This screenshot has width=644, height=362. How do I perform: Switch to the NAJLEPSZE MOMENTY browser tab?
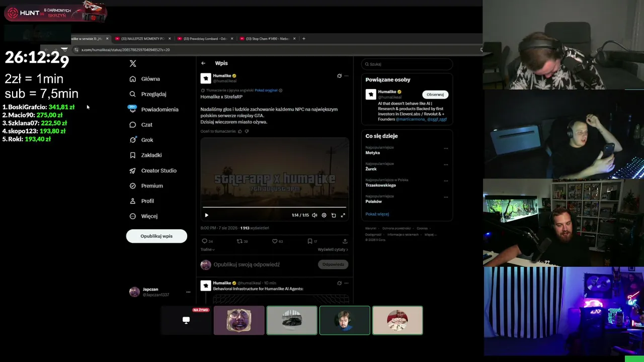142,39
